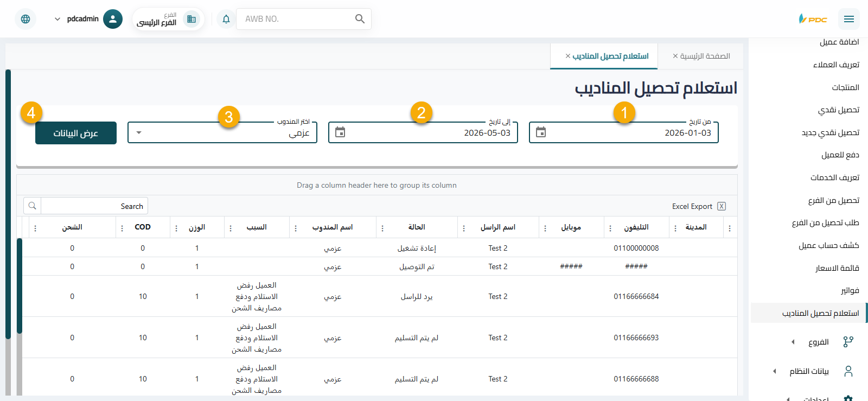Viewport: 868px width, 401px height.
Task: Open column menu for COD header
Action: tap(122, 228)
